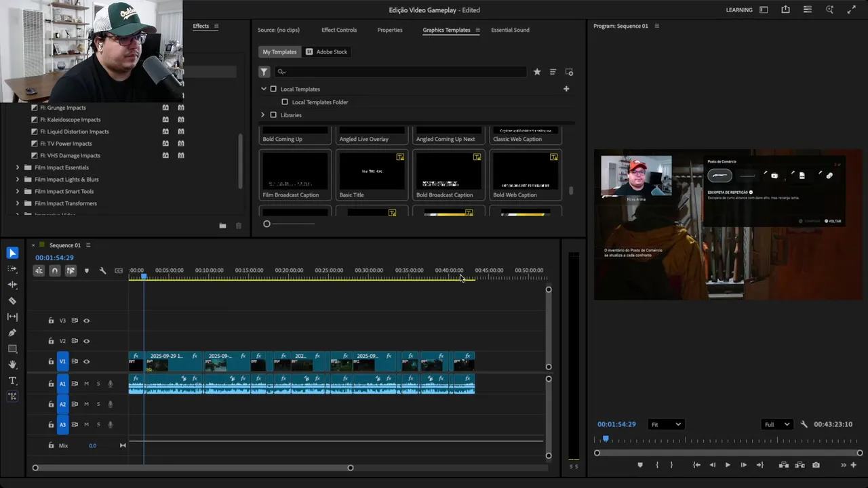Select the Type tool
The width and height of the screenshot is (868, 488).
click(12, 381)
